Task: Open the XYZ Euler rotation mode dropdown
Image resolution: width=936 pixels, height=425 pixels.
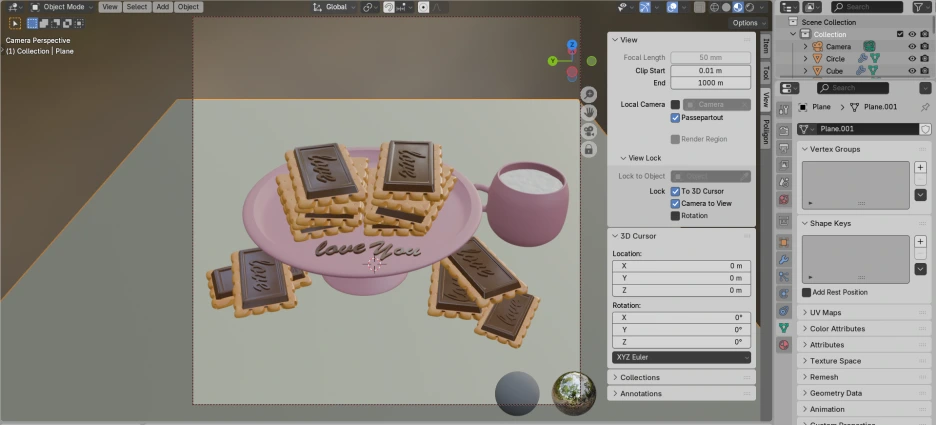Action: [x=681, y=357]
